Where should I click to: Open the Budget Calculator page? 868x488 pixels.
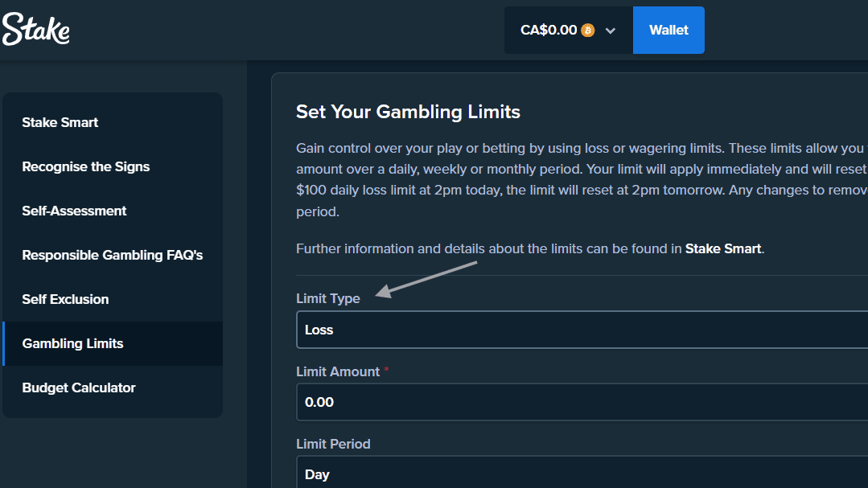point(78,388)
